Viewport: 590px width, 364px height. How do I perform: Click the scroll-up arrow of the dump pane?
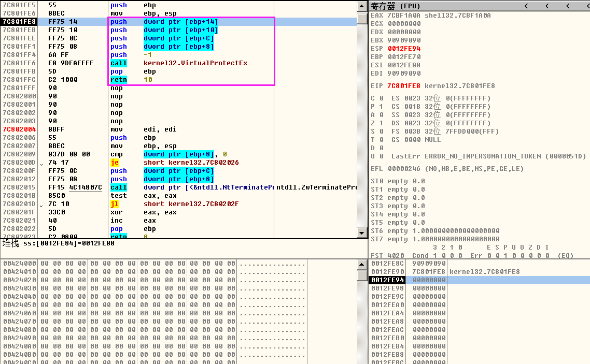(361, 265)
